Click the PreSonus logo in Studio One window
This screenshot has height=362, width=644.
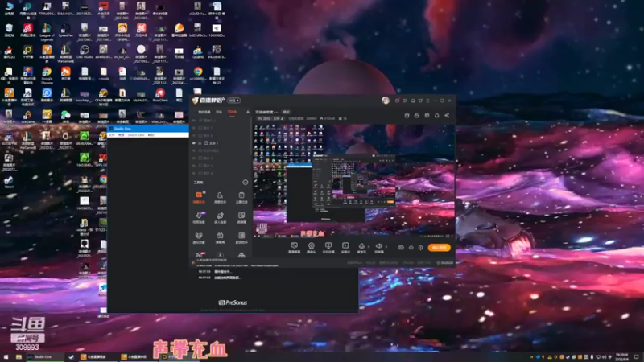(233, 302)
